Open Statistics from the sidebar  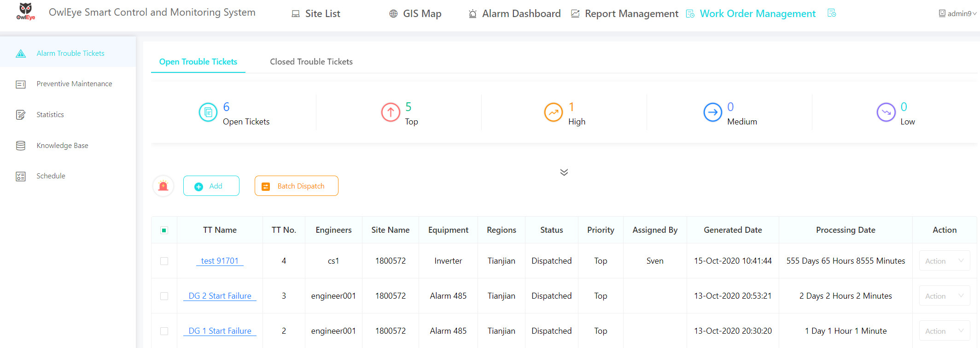[50, 115]
